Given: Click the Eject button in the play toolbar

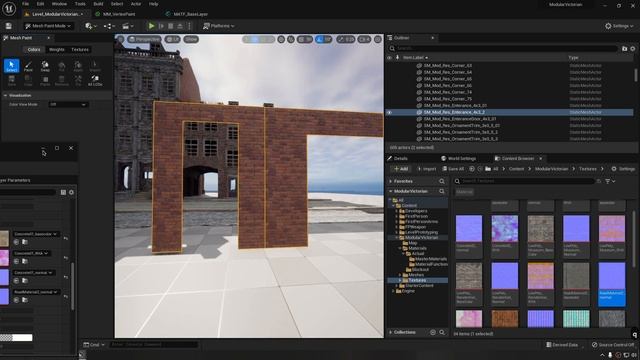Looking at the screenshot, I should (180, 26).
